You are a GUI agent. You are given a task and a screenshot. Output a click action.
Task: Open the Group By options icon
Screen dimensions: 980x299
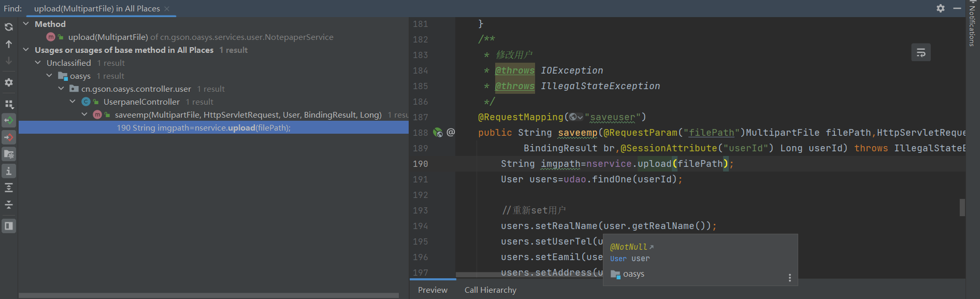tap(9, 104)
